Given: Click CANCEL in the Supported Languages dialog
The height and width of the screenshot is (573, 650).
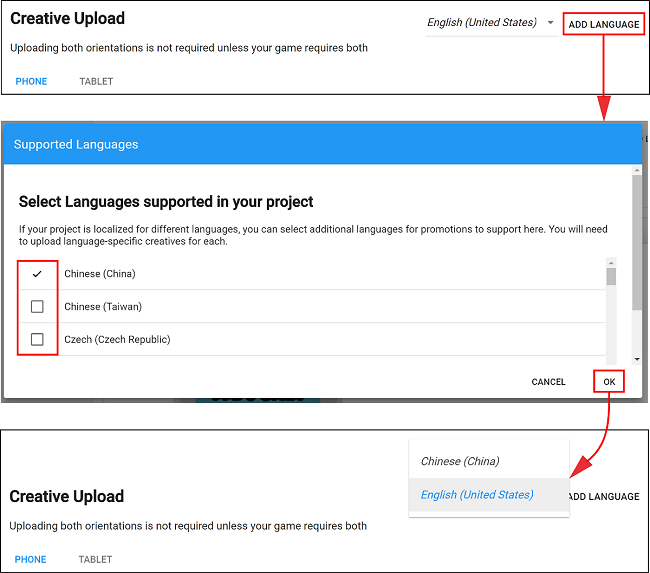Looking at the screenshot, I should click(548, 381).
